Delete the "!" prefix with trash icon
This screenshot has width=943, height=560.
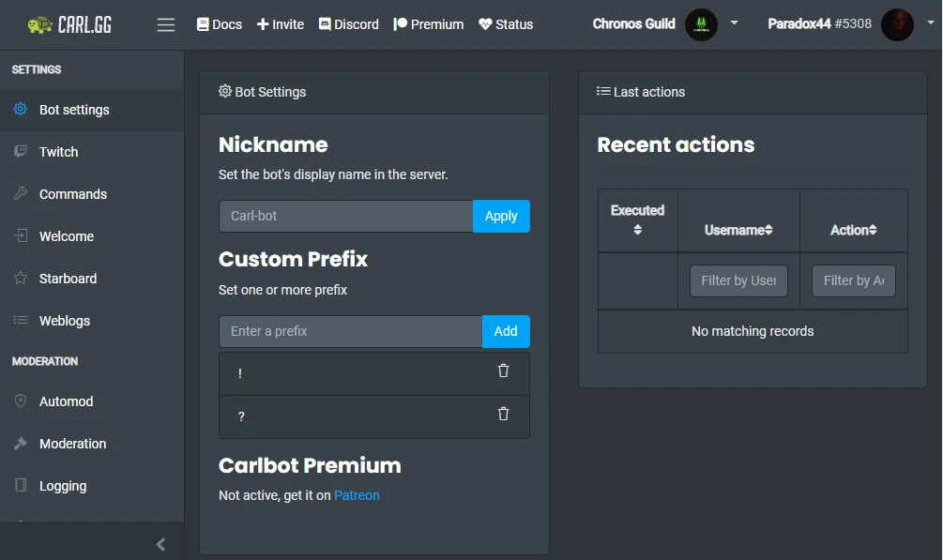503,371
